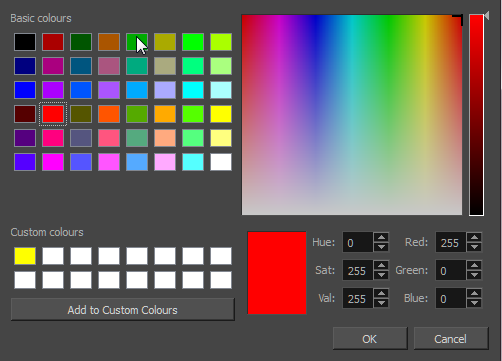The height and width of the screenshot is (361, 502).
Task: Click Add to Custom Colours
Action: (123, 310)
